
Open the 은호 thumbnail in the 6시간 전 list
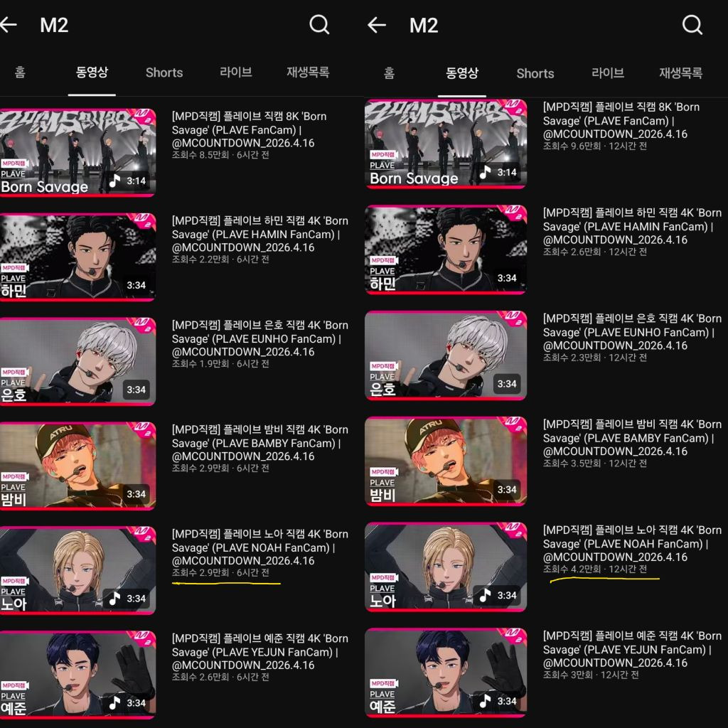[77, 361]
